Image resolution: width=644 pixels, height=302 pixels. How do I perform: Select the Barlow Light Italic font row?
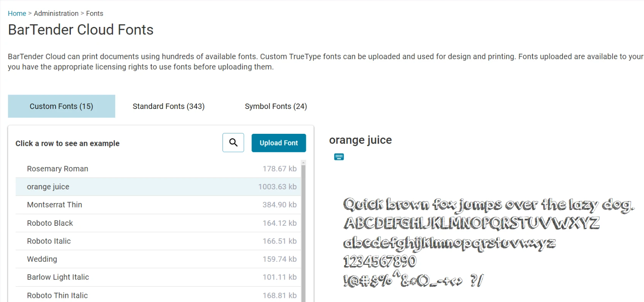point(158,277)
